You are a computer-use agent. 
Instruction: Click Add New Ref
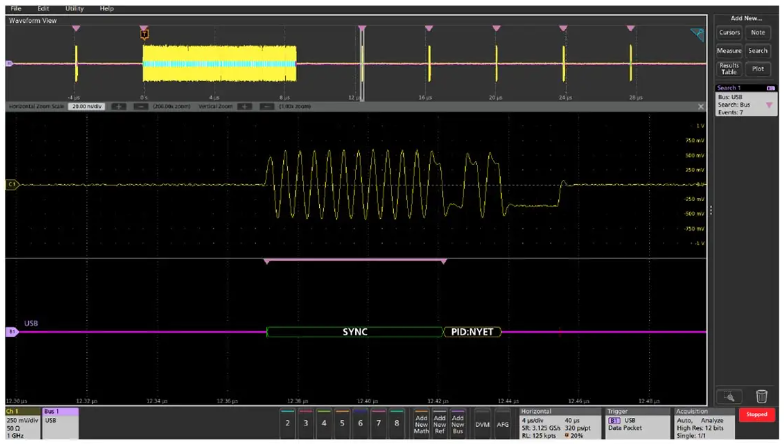440,424
